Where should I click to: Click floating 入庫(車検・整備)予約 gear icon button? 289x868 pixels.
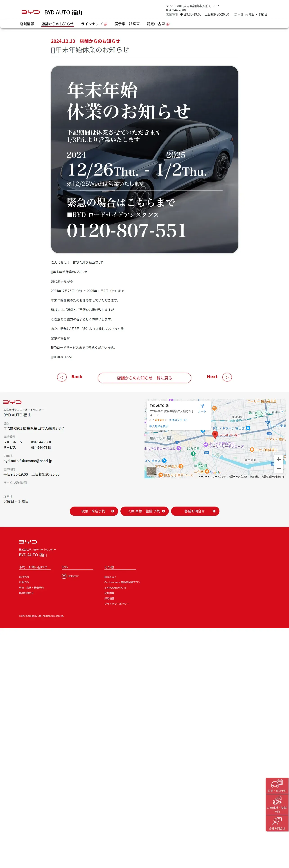coord(277,805)
